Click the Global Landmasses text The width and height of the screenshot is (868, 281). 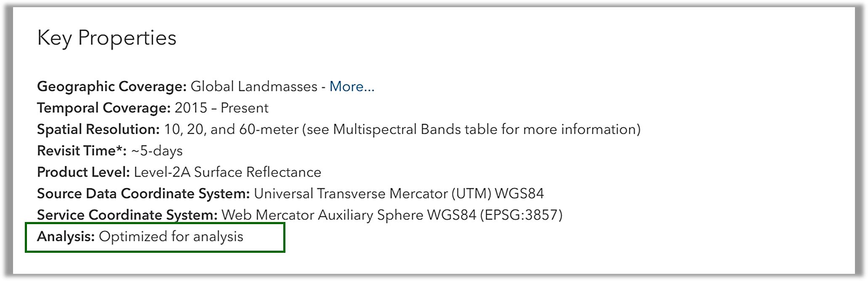pyautogui.click(x=254, y=86)
